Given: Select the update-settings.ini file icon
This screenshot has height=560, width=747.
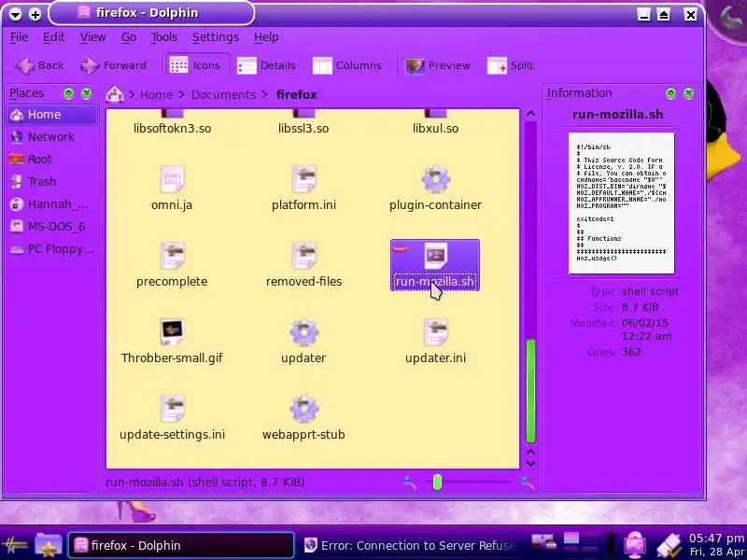Looking at the screenshot, I should coord(172,409).
